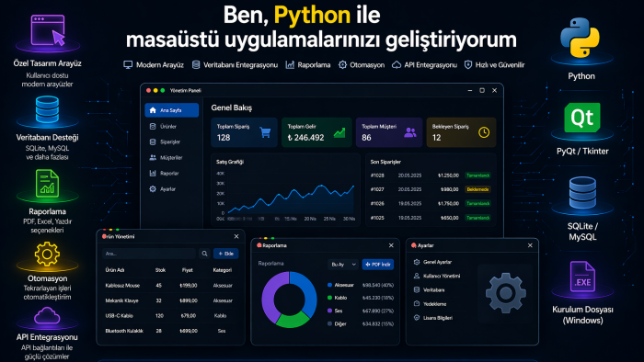
Task: Click the Stok column header
Action: click(161, 270)
